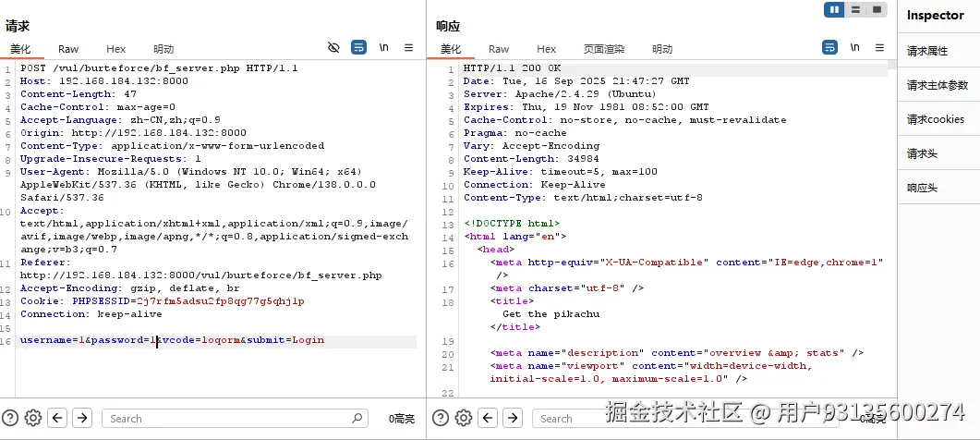Open search settings gear under response panel
The height and width of the screenshot is (440, 980).
click(x=463, y=418)
